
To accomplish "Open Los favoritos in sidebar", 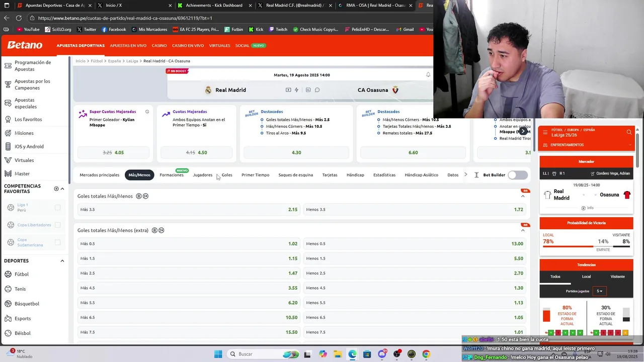I will (28, 119).
